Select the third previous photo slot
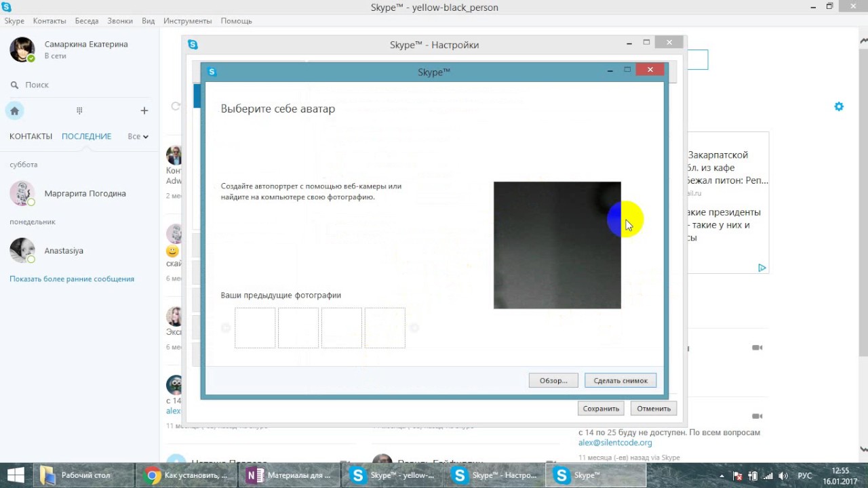 coord(341,328)
